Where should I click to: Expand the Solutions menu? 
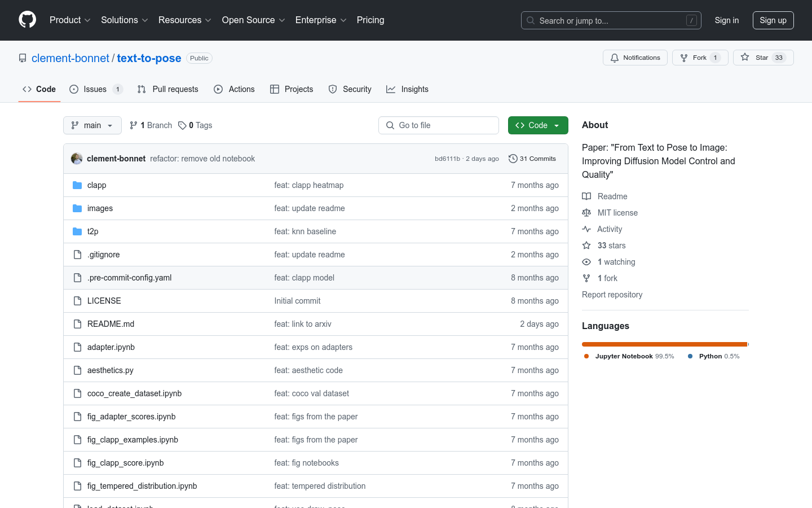point(125,20)
